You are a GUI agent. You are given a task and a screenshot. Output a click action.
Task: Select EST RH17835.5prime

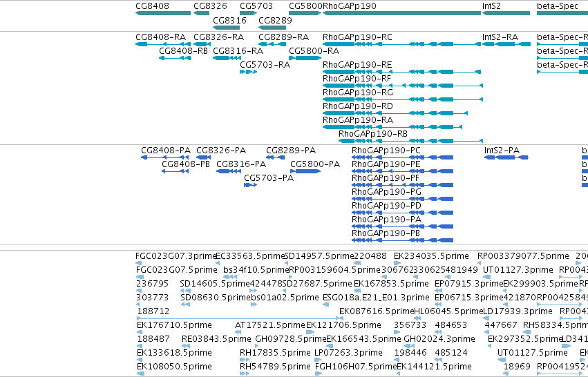pyautogui.click(x=245, y=360)
